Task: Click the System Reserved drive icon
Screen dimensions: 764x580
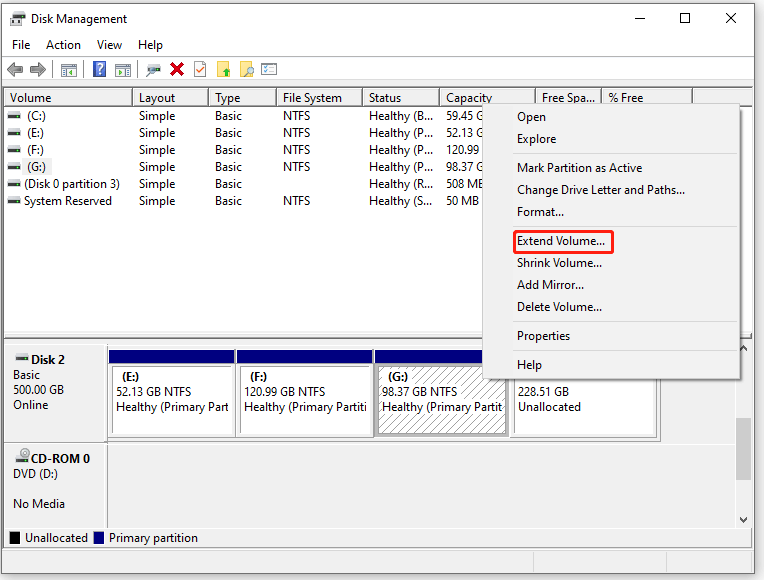Action: (15, 201)
